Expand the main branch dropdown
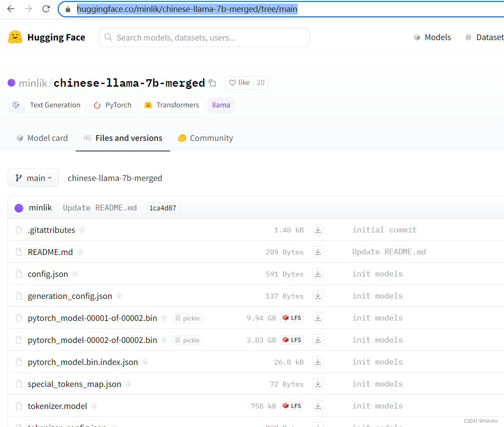Viewport: 504px width, 427px height. [33, 178]
